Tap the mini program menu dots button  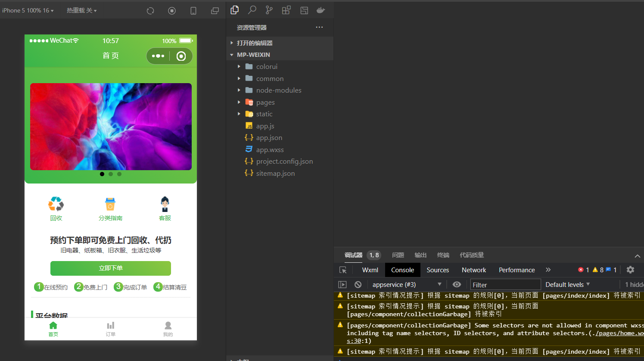click(x=158, y=56)
